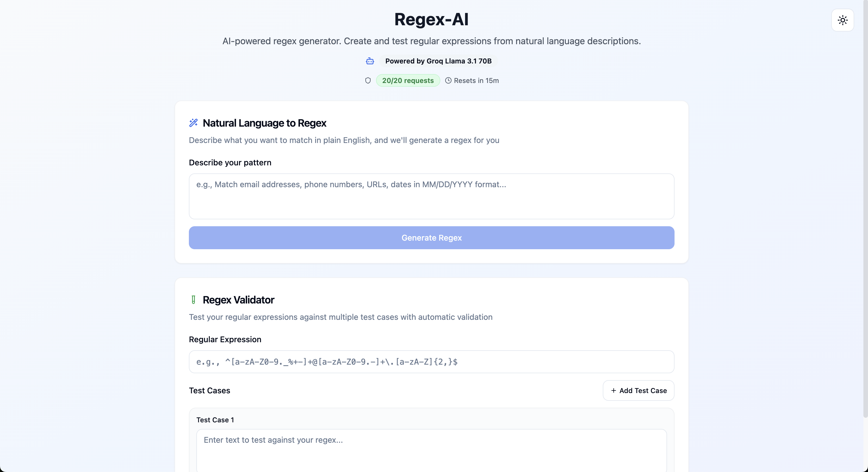Image resolution: width=868 pixels, height=472 pixels.
Task: Click the test tube icon beside Regex Validator
Action: point(194,299)
